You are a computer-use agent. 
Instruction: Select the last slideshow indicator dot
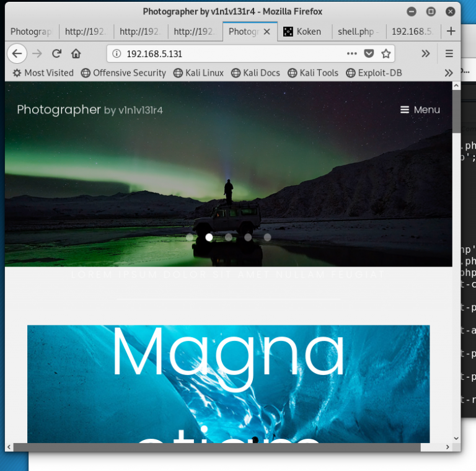pos(267,237)
